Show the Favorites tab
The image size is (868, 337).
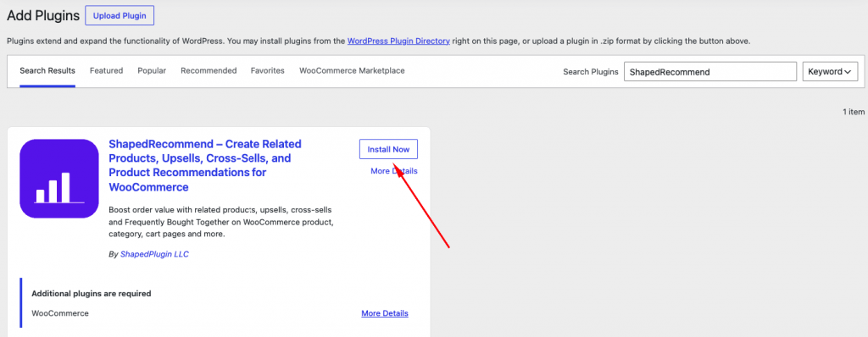[x=267, y=71]
